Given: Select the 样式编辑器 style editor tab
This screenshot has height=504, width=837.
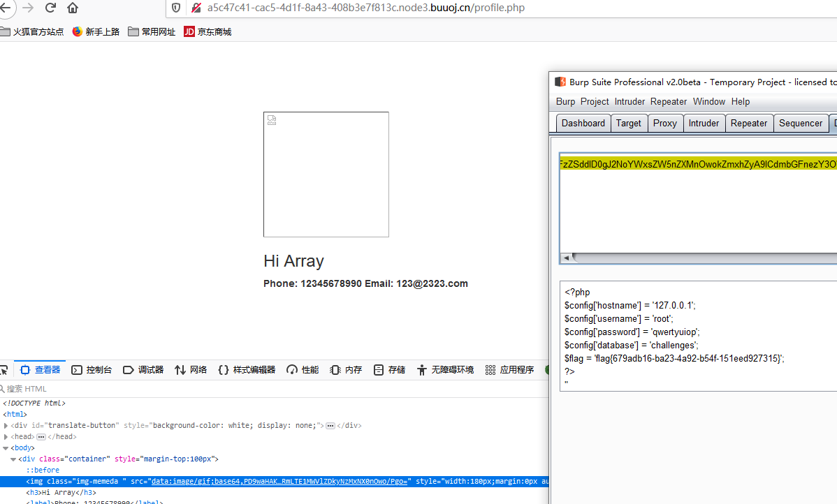Looking at the screenshot, I should [247, 369].
